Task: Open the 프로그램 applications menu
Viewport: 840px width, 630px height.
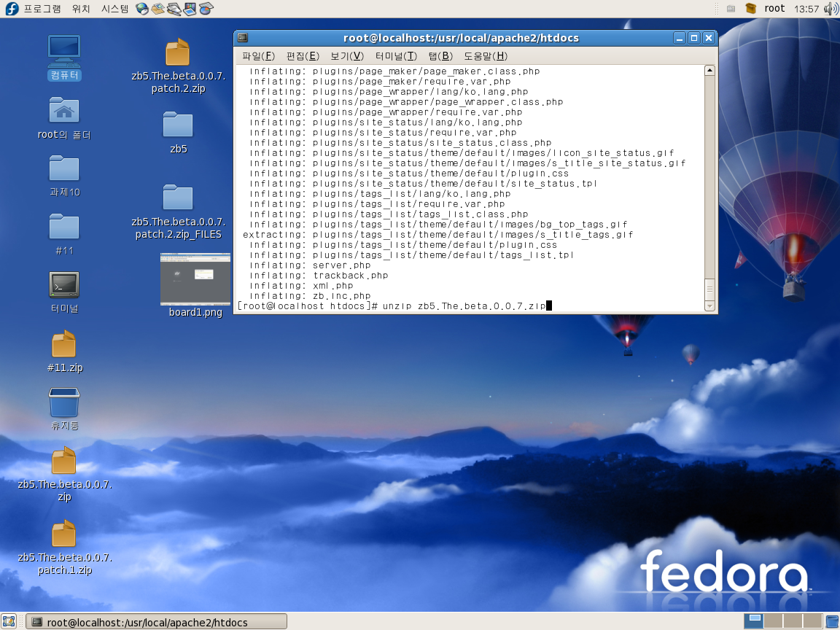Action: click(42, 9)
